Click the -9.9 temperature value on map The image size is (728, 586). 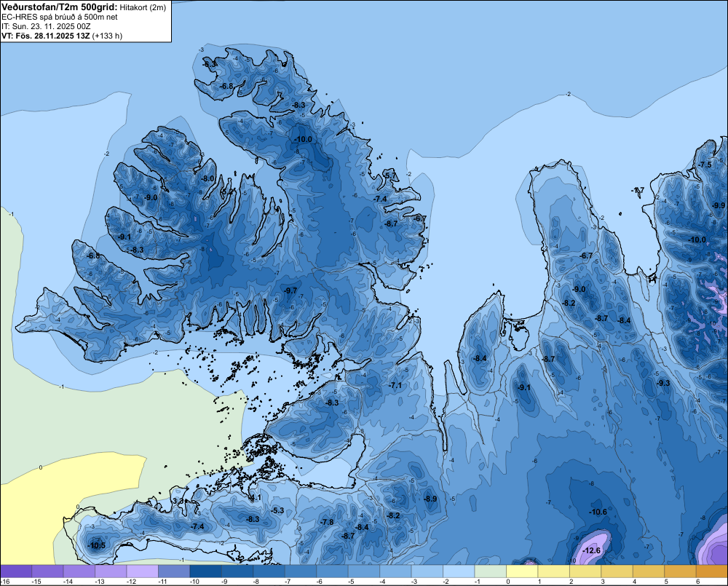(719, 205)
